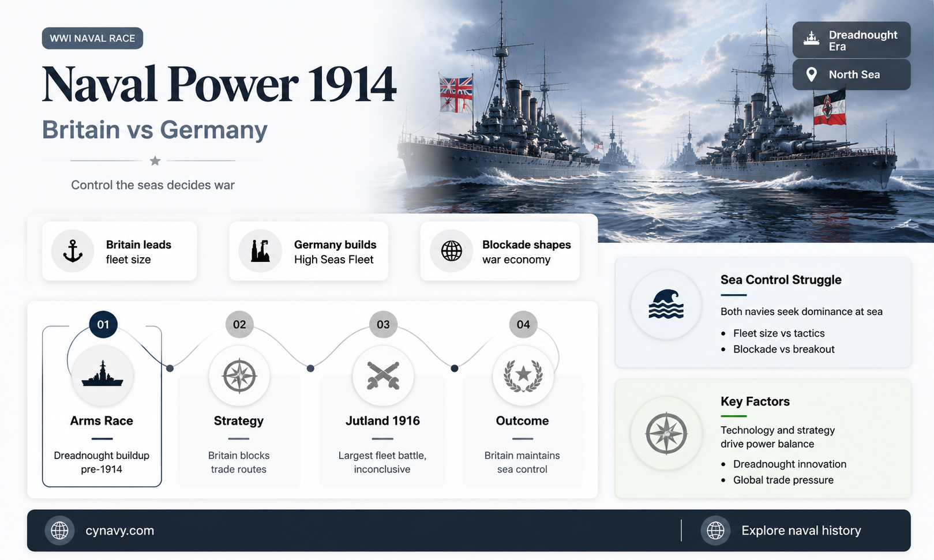Click the Control the seas decides war tagline
The width and height of the screenshot is (934, 560).
(x=153, y=185)
